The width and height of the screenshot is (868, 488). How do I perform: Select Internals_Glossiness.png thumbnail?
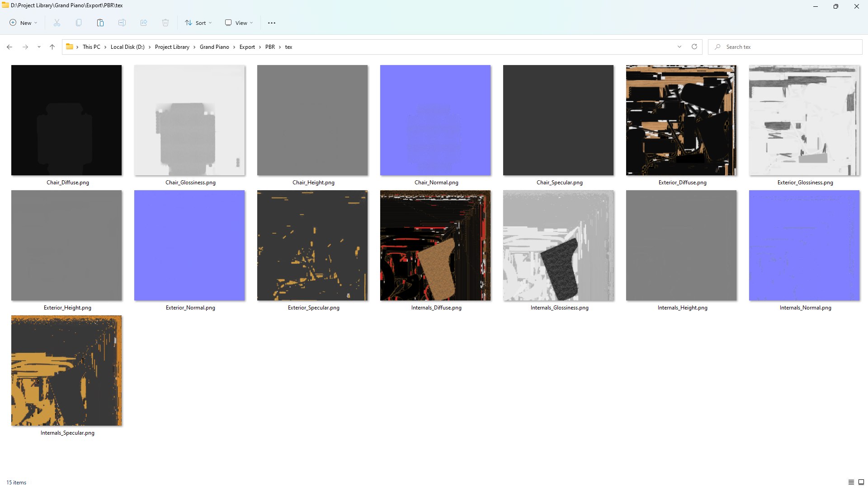[x=558, y=245]
